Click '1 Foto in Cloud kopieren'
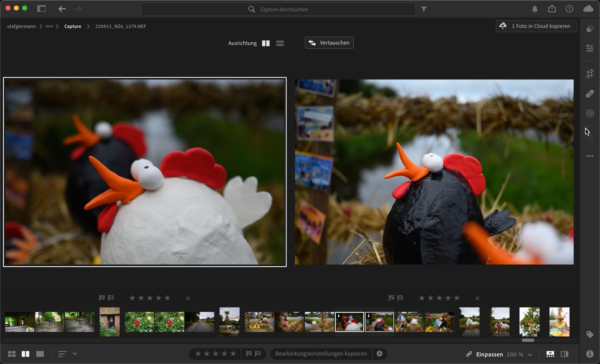This screenshot has width=600, height=364. [x=536, y=26]
